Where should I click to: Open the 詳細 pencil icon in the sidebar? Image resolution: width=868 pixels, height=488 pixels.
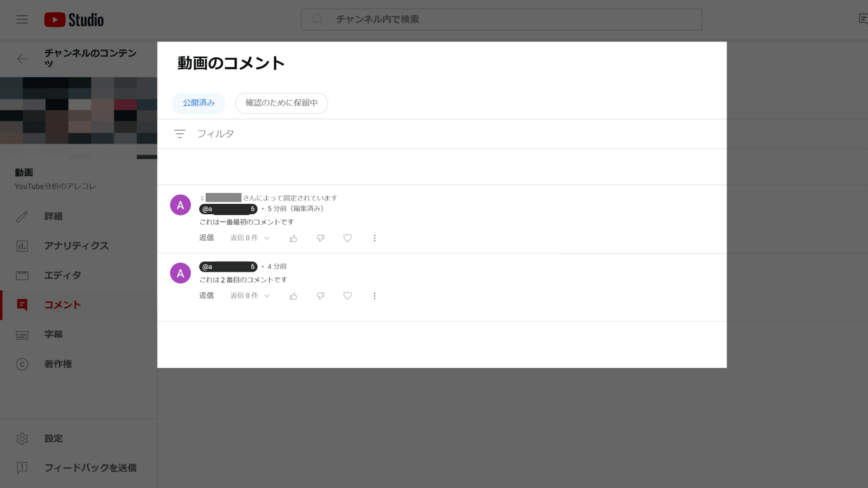click(22, 216)
